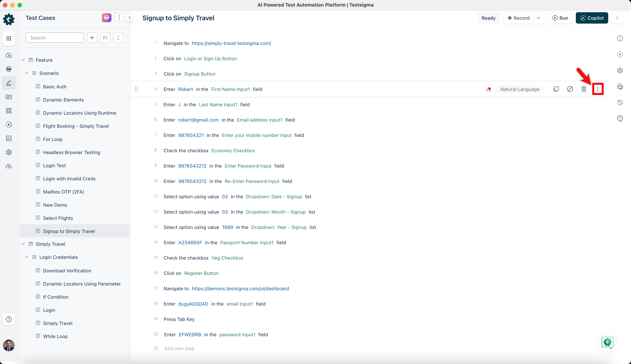Open the Testsigma chat widget
631x364 pixels.
(607, 342)
